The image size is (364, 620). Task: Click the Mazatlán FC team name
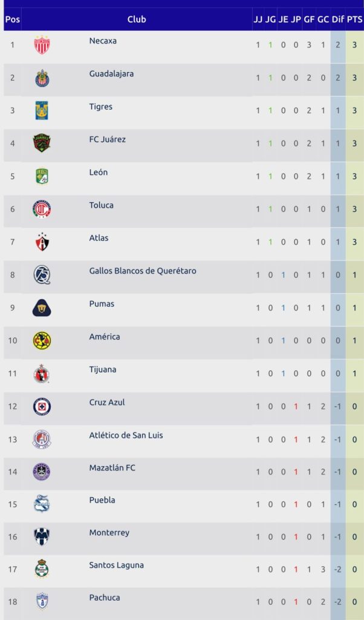[112, 467]
